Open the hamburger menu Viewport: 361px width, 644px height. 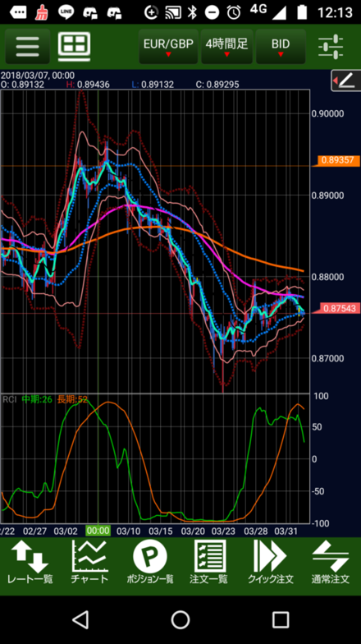(28, 46)
